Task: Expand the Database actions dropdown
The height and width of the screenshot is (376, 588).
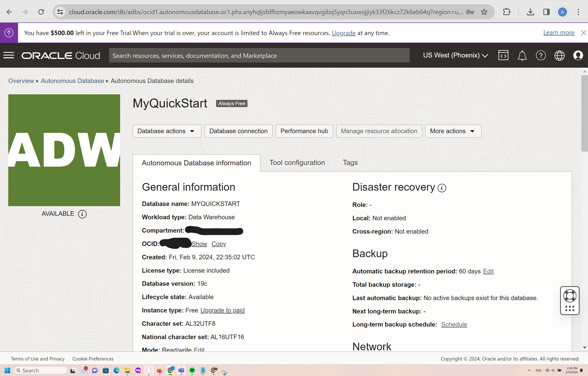Action: [167, 131]
